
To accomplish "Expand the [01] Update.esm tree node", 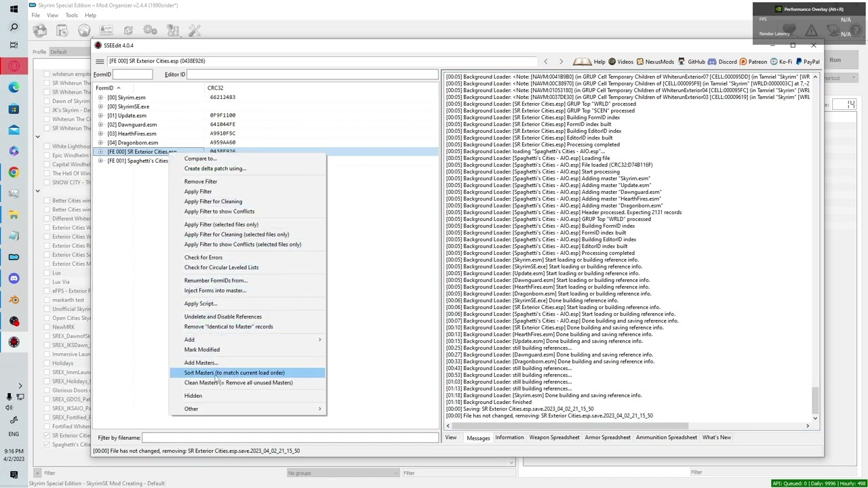I will (100, 116).
